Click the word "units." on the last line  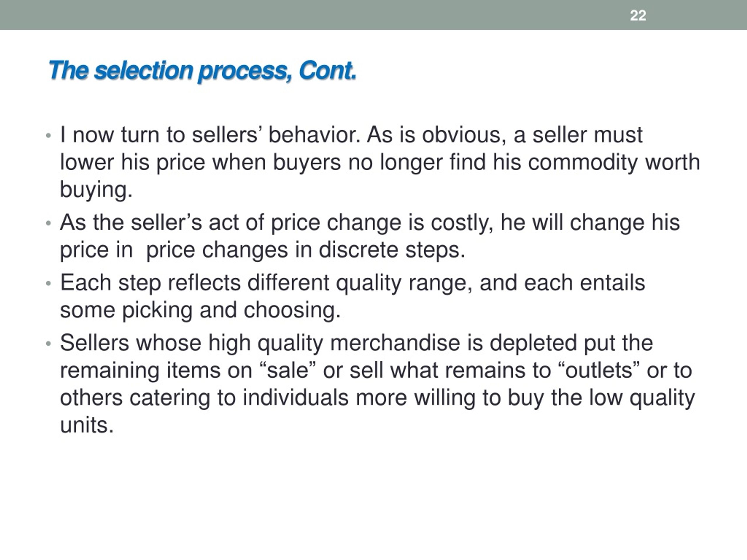click(87, 425)
